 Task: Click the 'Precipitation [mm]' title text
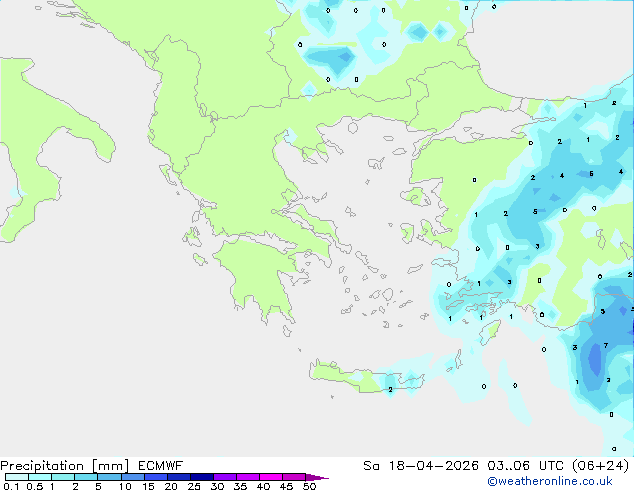tap(64, 466)
